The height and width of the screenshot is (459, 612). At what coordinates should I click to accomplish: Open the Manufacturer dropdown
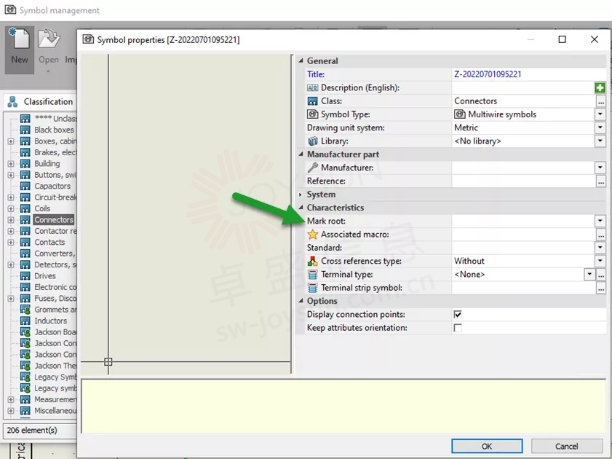[600, 168]
